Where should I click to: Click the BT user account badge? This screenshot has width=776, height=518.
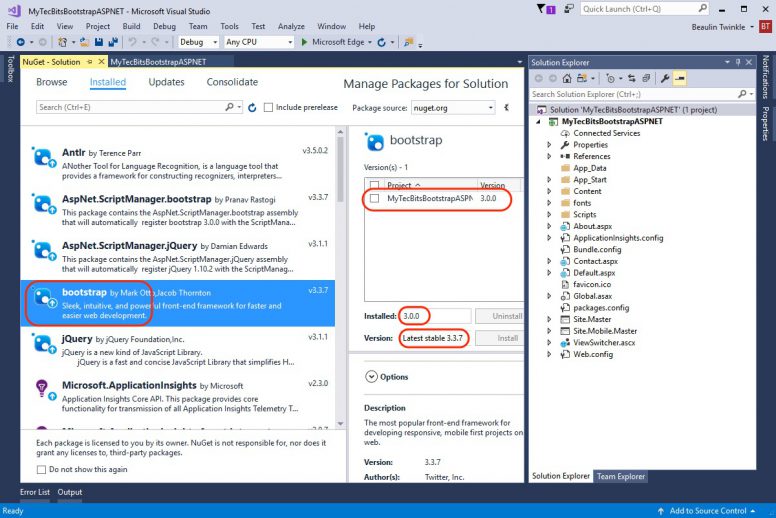tap(766, 26)
